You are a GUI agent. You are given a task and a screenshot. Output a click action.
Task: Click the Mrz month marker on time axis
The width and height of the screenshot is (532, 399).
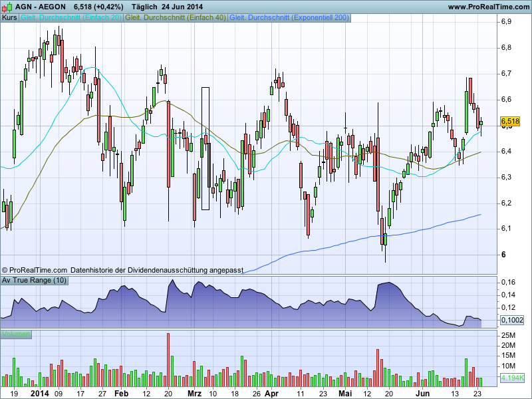[195, 394]
